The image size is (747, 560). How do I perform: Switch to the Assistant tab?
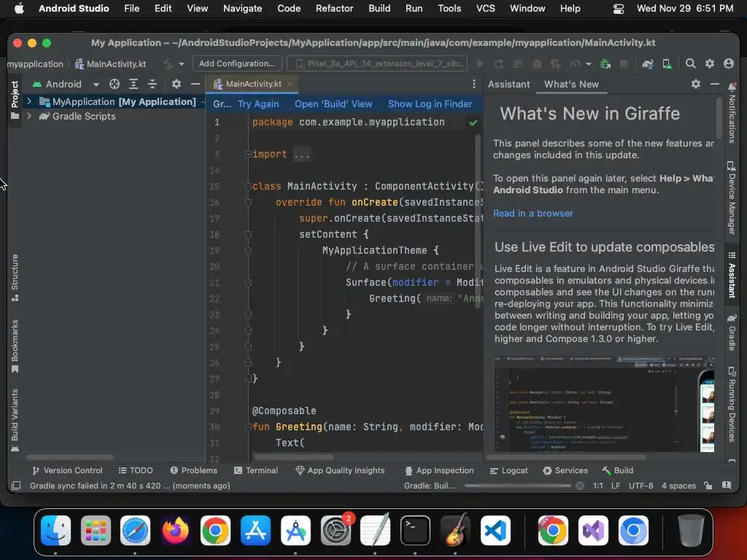(508, 85)
